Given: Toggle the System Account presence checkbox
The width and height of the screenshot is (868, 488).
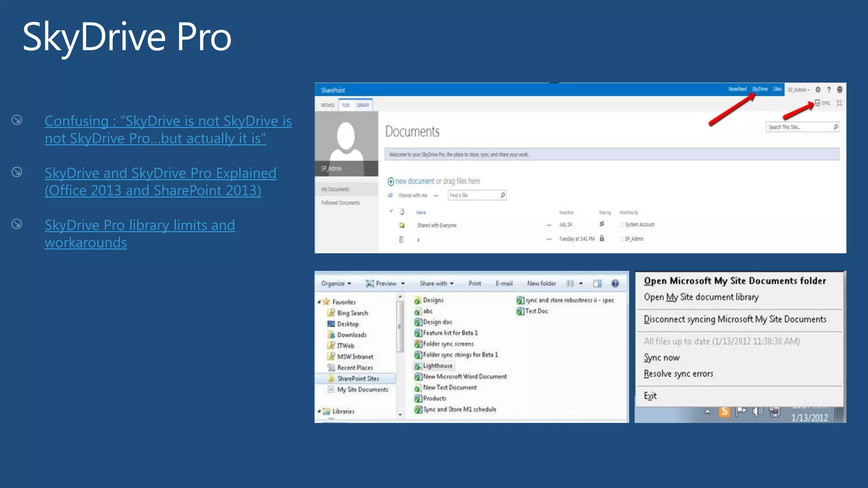Looking at the screenshot, I should (622, 225).
